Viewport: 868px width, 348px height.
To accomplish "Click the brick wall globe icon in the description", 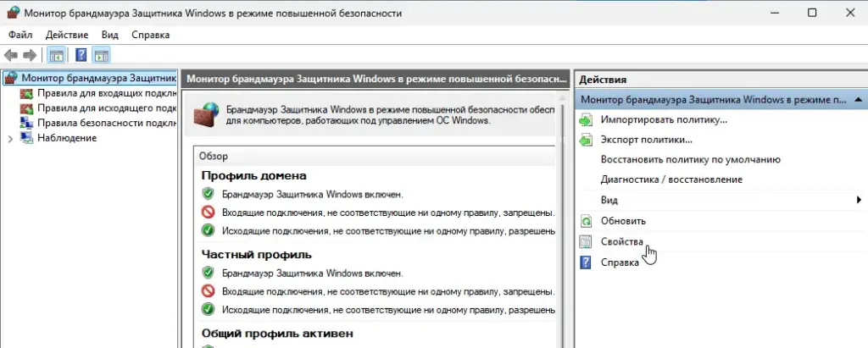I will pyautogui.click(x=206, y=114).
